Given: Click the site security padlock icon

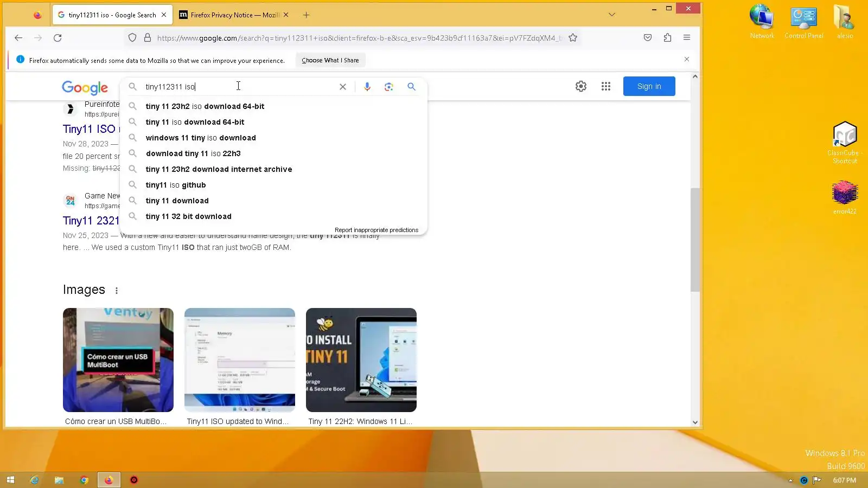Looking at the screenshot, I should [147, 38].
